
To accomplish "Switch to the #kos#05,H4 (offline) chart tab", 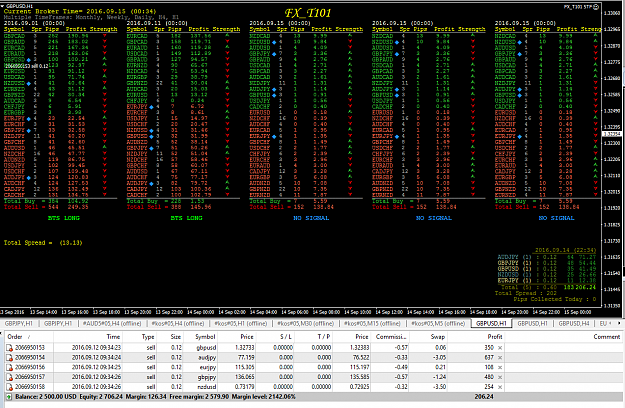I will [x=178, y=324].
